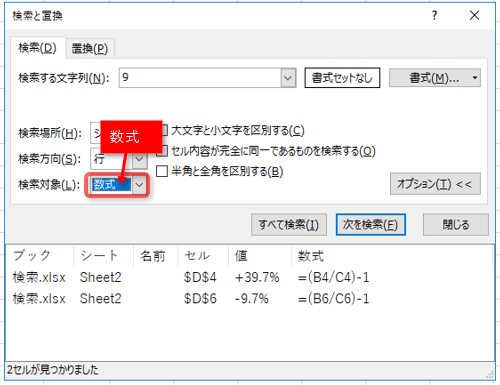Click the オプション(T) << button

(x=435, y=184)
